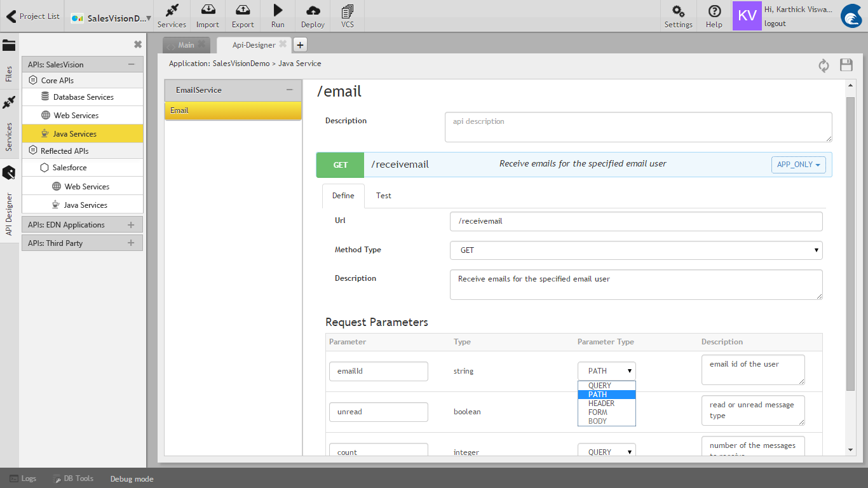Click the Url input field

click(x=636, y=221)
